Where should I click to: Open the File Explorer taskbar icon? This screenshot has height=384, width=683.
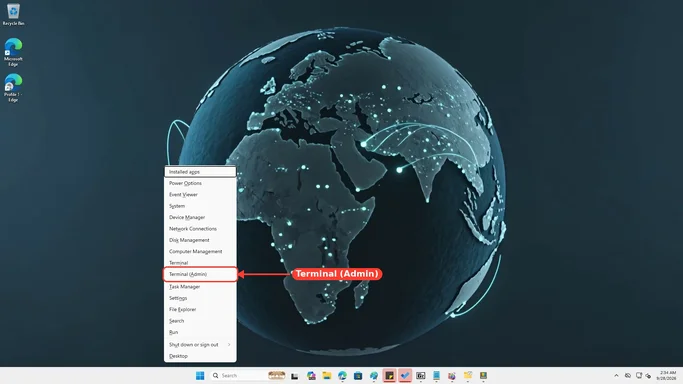point(327,375)
